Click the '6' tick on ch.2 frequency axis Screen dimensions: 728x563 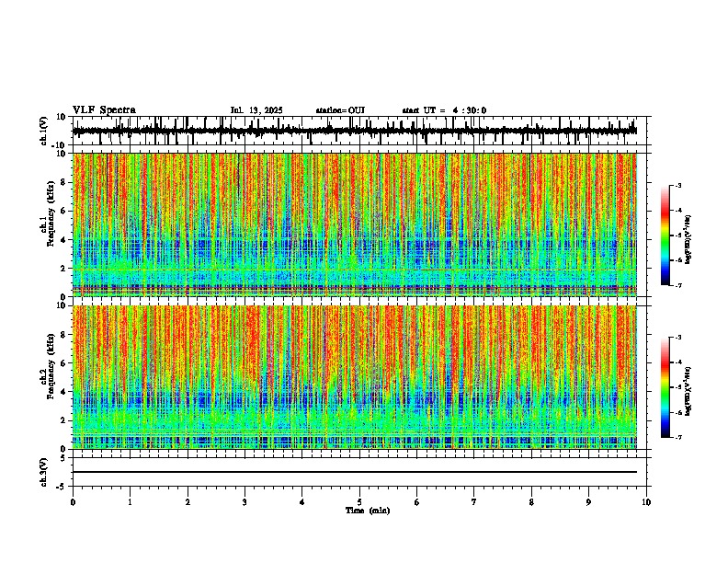pos(64,362)
